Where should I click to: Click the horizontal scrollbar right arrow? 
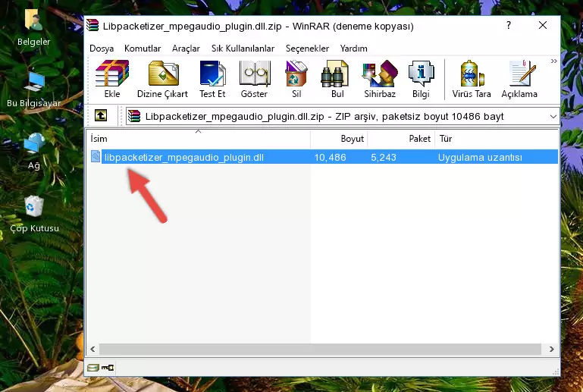pos(551,349)
